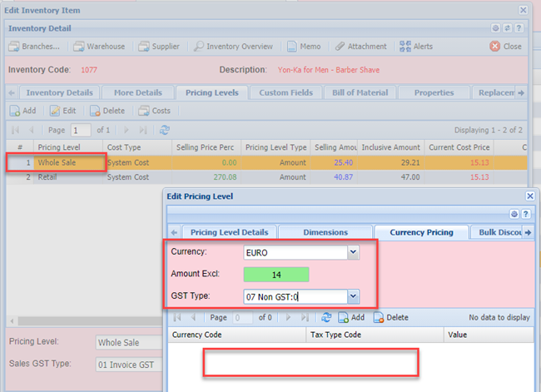Open the Warehouse toolbar item

pyautogui.click(x=100, y=47)
